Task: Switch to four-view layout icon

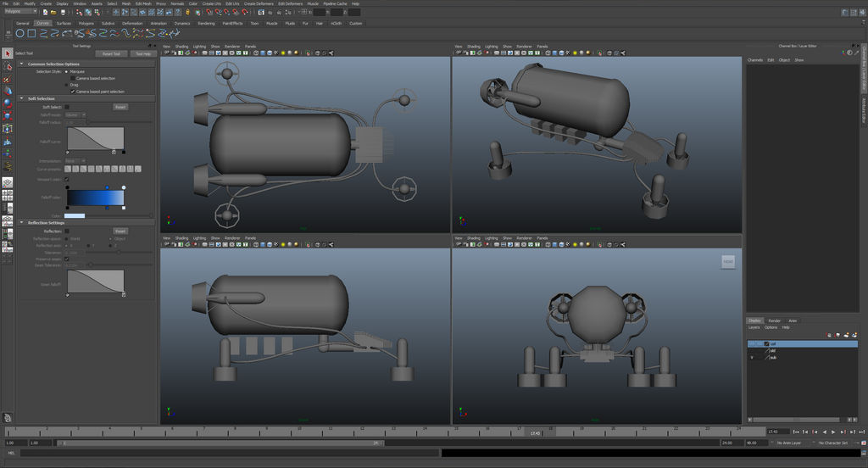Action: pyautogui.click(x=7, y=195)
